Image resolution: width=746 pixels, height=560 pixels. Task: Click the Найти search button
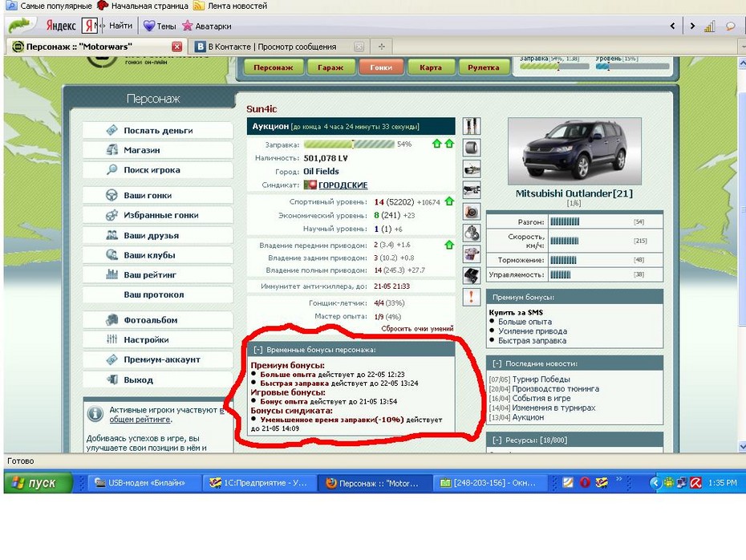click(120, 26)
